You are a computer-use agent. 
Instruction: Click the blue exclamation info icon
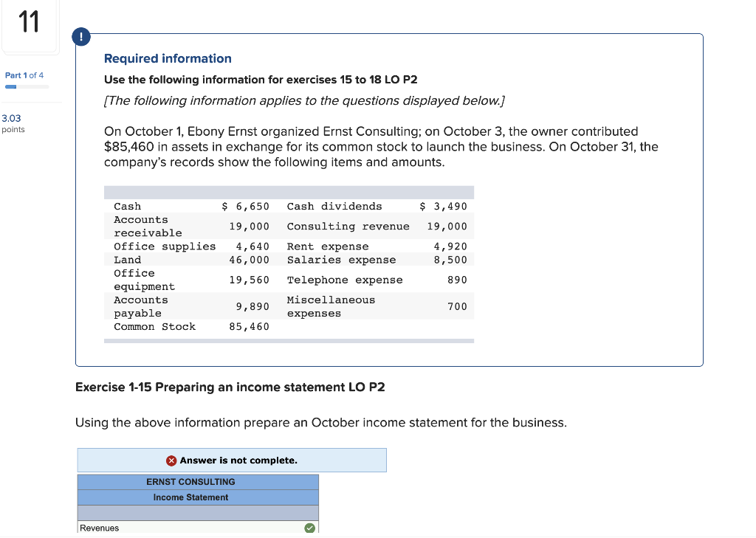[x=81, y=37]
